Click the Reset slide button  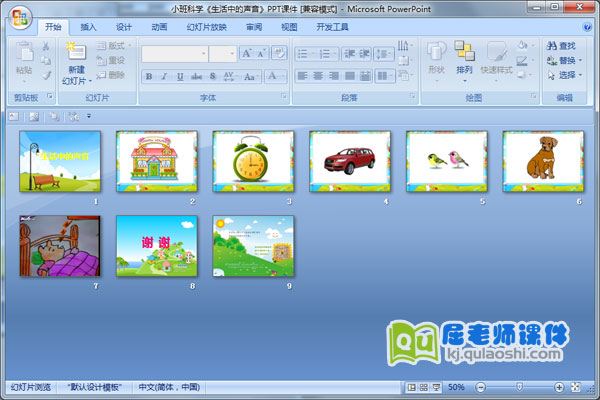pos(110,60)
